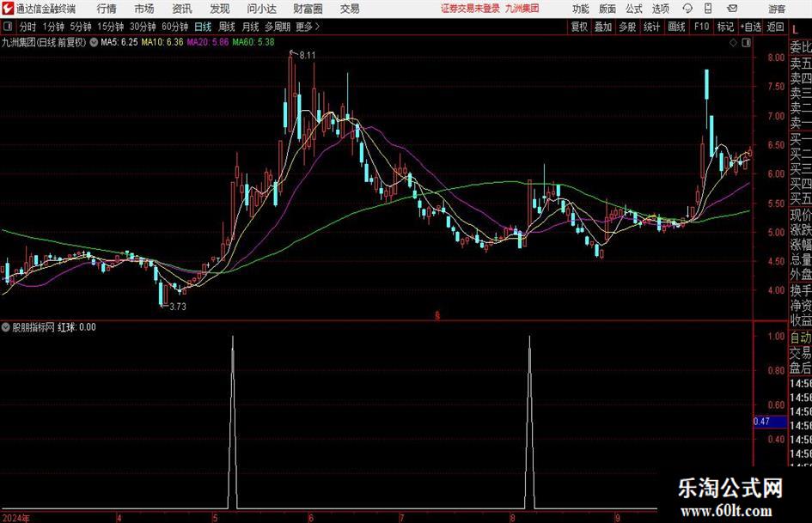The width and height of the screenshot is (812, 523).
Task: Expand the 股朋指标网 indicator dropdown arrow
Action: (x=6, y=327)
